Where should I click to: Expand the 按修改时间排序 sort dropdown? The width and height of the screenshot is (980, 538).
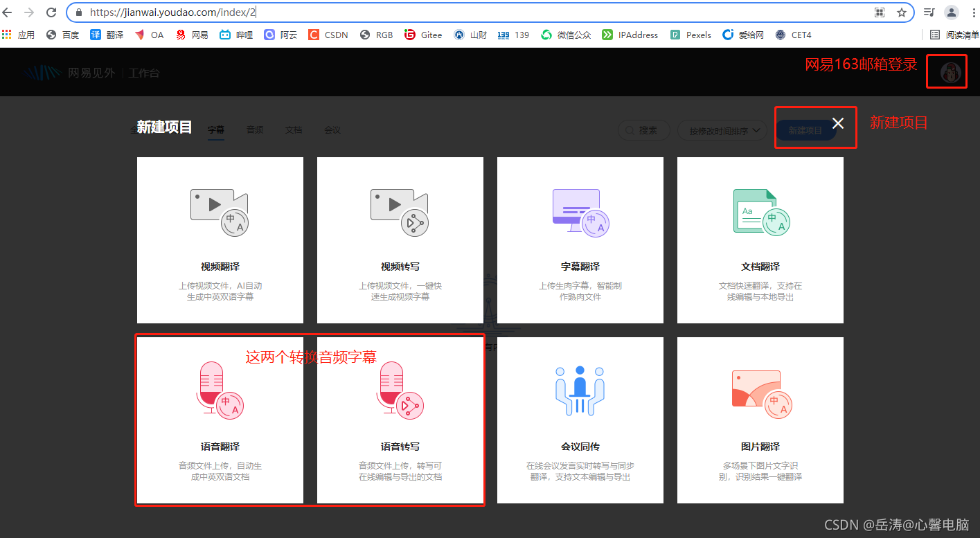[722, 130]
